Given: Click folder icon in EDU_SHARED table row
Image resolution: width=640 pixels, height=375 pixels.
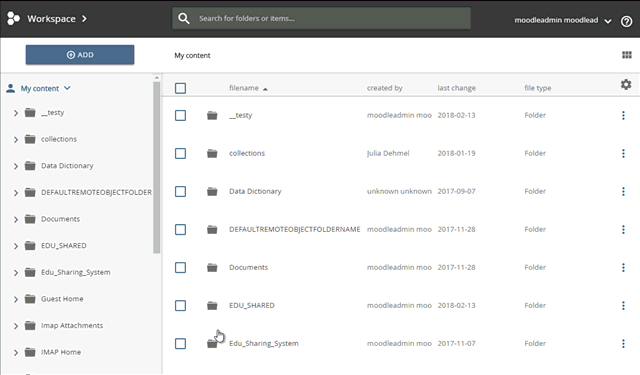Looking at the screenshot, I should (x=212, y=306).
